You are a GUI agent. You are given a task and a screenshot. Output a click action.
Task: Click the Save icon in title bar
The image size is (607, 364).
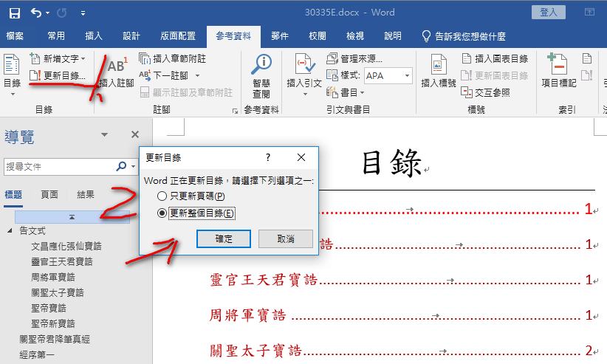pyautogui.click(x=14, y=13)
